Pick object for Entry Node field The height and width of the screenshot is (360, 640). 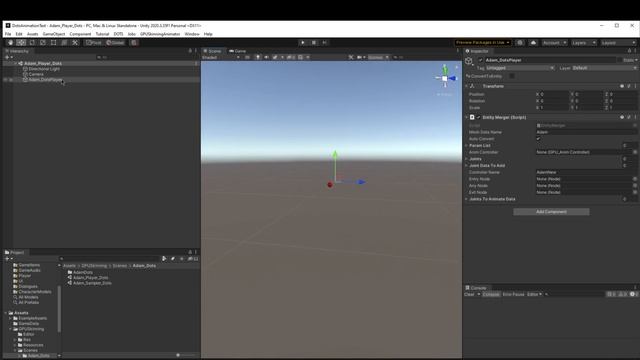tap(635, 179)
